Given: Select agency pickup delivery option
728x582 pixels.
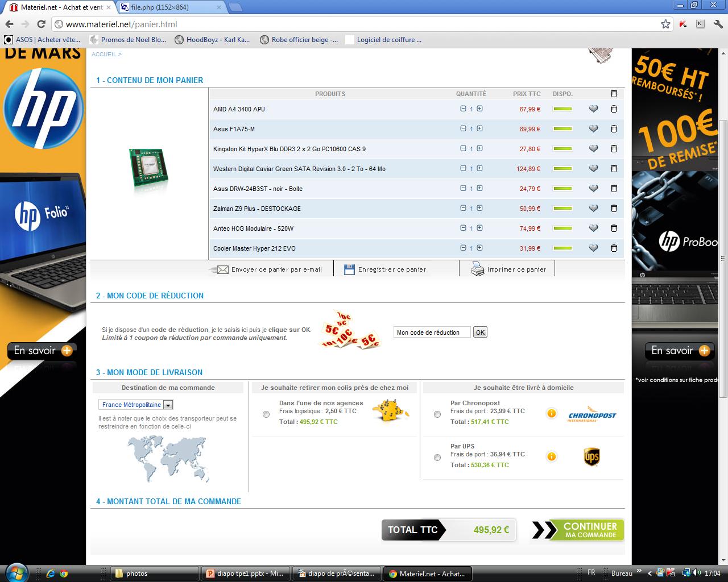Looking at the screenshot, I should (266, 414).
